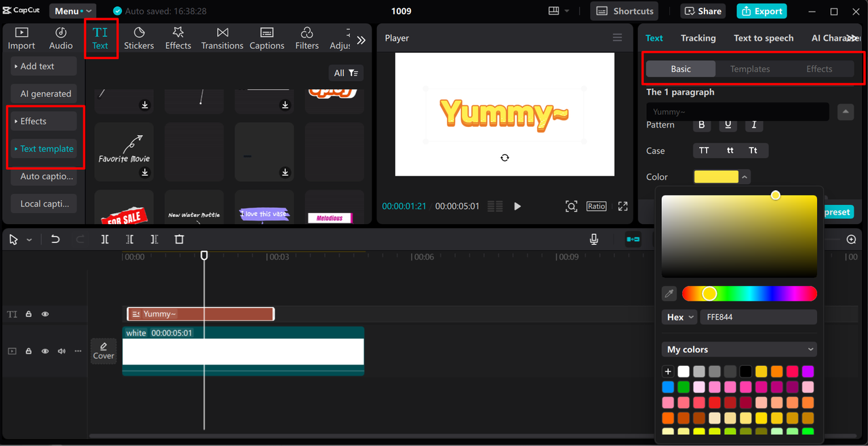The image size is (868, 446).
Task: Switch to the Text to speech tab
Action: click(x=764, y=38)
